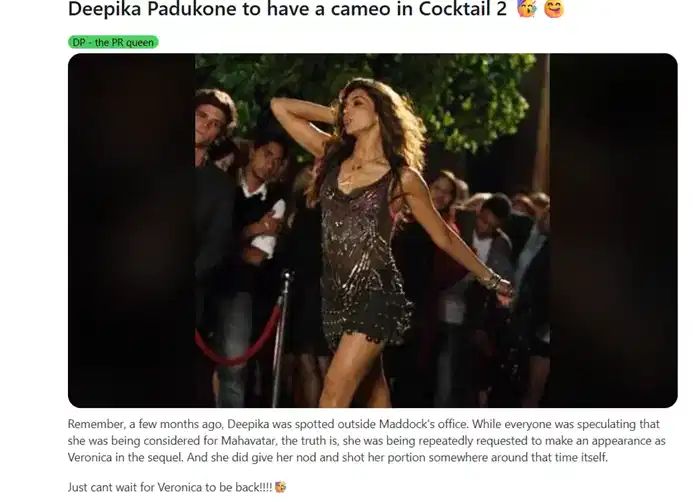Click the man's face at photo's top left

click(x=210, y=120)
